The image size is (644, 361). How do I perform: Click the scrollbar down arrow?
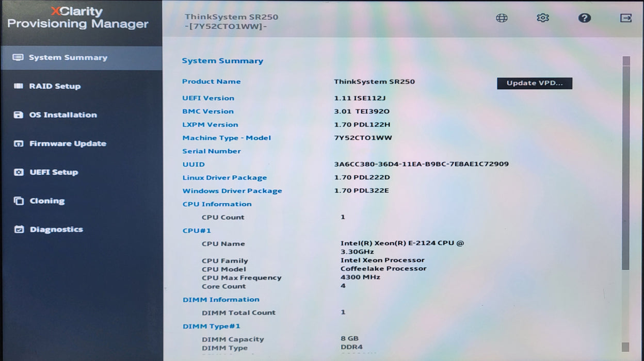625,347
